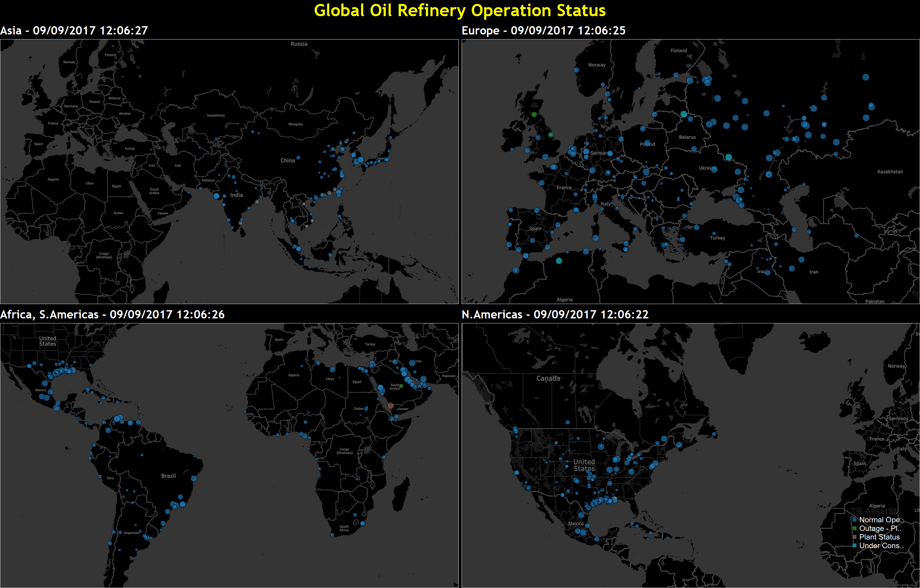Click the Global Oil Refinery Operation Status title
920x588 pixels.
pos(459,10)
